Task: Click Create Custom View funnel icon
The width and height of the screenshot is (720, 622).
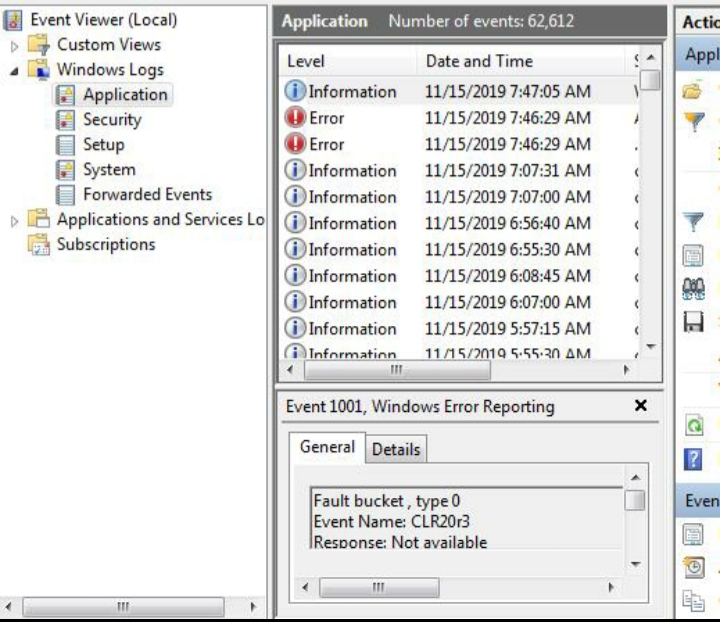Action: 694,121
